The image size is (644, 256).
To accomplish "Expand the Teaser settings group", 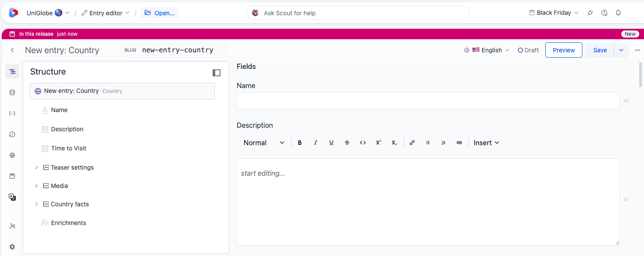I will point(37,167).
